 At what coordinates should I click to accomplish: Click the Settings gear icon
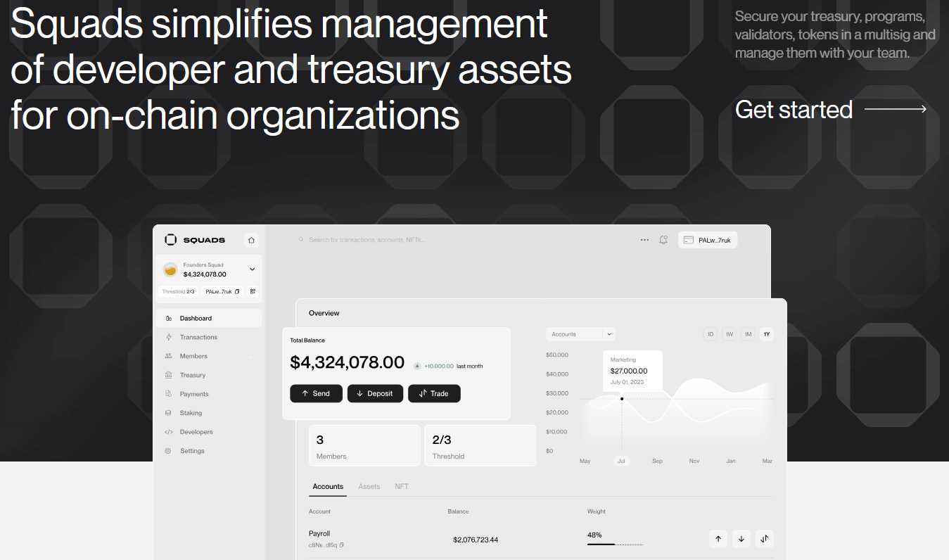click(x=169, y=451)
